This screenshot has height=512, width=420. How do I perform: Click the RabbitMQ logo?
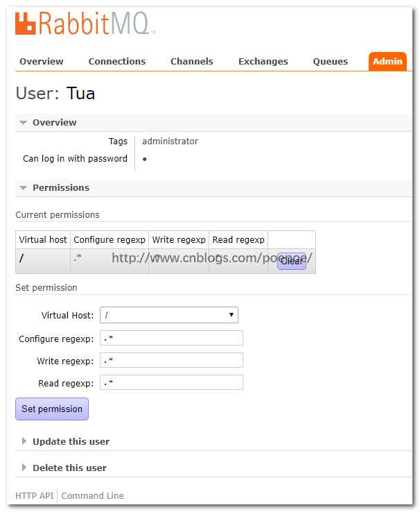[x=86, y=23]
